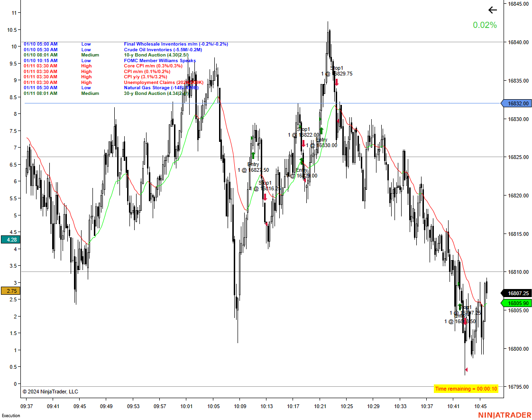The image size is (532, 420).
Task: Click the Crude Oil Inventories event row
Action: (x=113, y=49)
